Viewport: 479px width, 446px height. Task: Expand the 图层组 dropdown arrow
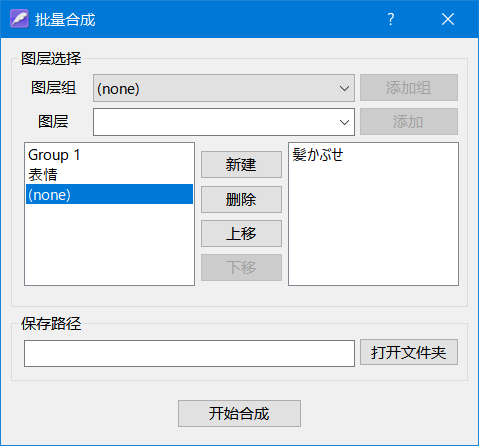pyautogui.click(x=344, y=89)
